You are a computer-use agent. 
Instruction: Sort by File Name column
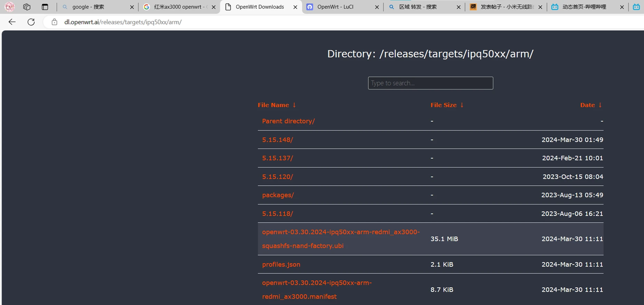click(x=277, y=105)
